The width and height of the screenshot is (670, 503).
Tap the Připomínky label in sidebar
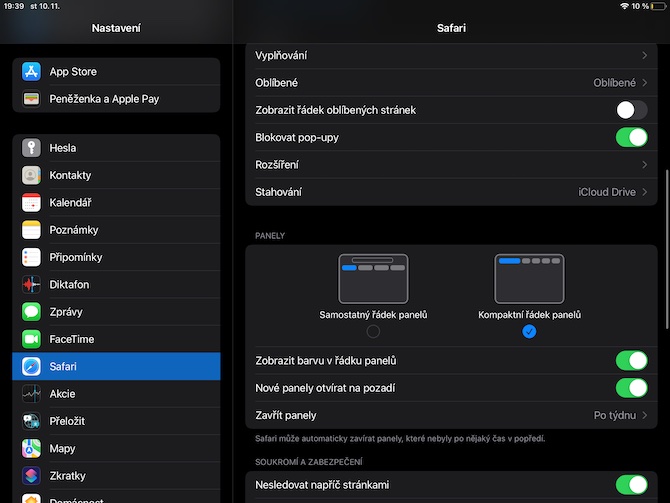pyautogui.click(x=76, y=257)
